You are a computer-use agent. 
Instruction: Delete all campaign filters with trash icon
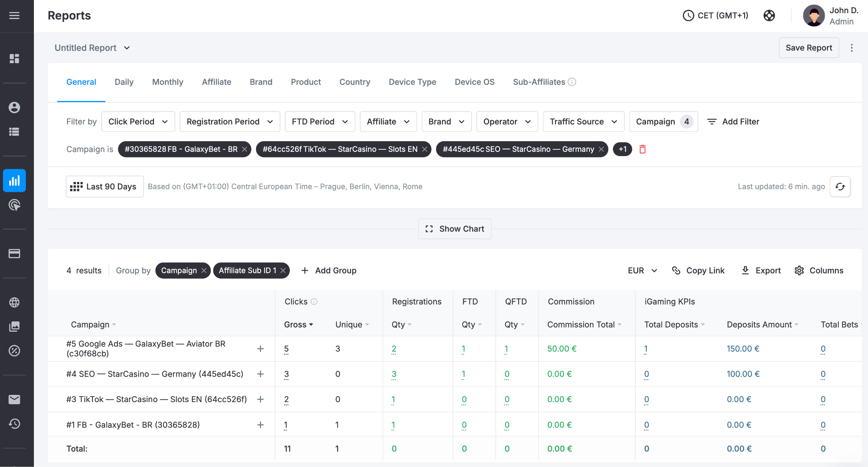(643, 149)
